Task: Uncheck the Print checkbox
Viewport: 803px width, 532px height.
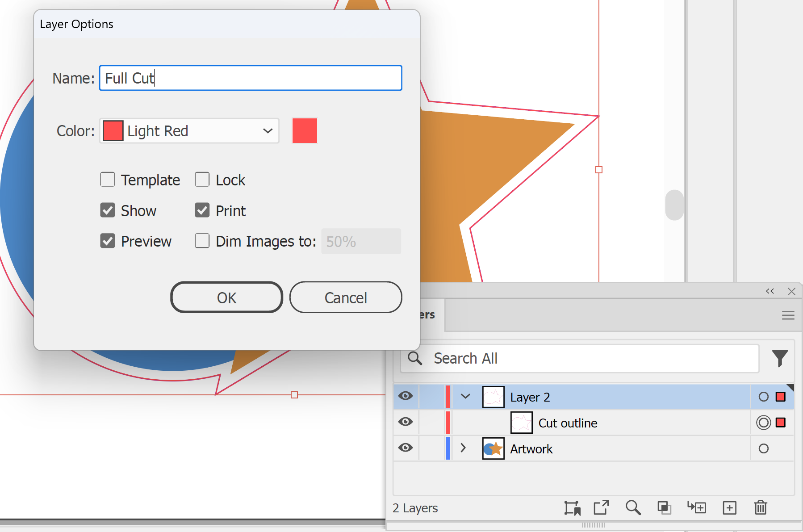Action: 202,210
